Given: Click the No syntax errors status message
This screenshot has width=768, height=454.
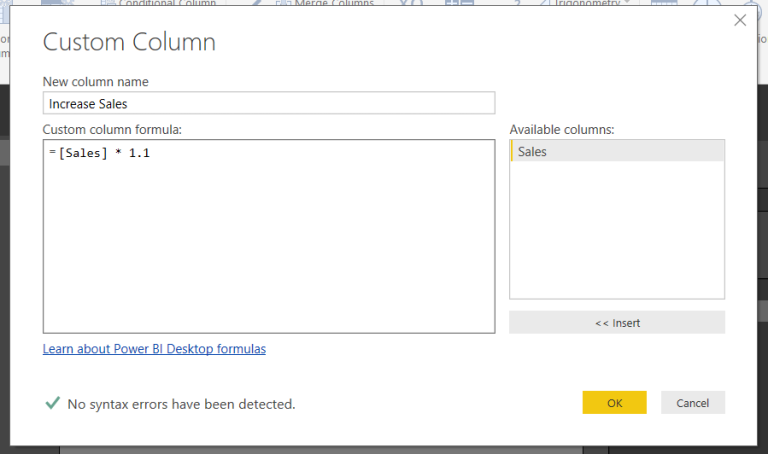Looking at the screenshot, I should [x=181, y=404].
